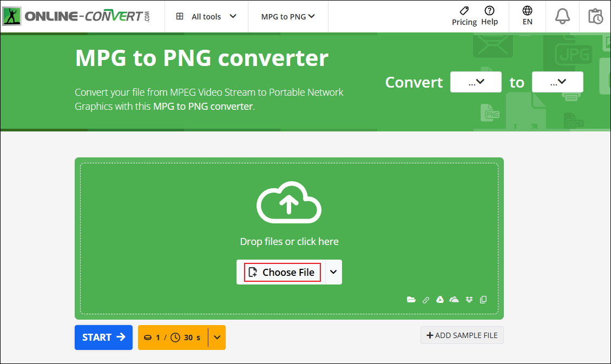611x364 pixels.
Task: Click the Pricing tag icon
Action: pos(464,16)
